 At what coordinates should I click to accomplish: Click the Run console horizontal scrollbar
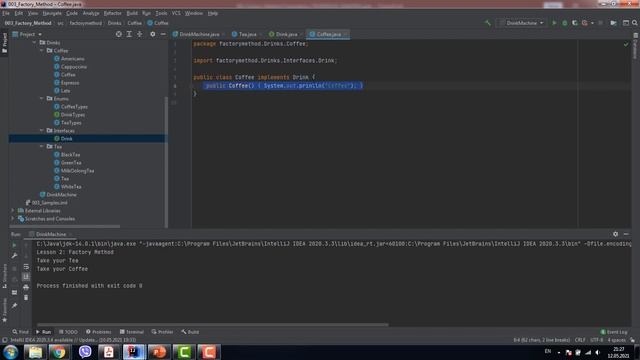tap(212, 325)
